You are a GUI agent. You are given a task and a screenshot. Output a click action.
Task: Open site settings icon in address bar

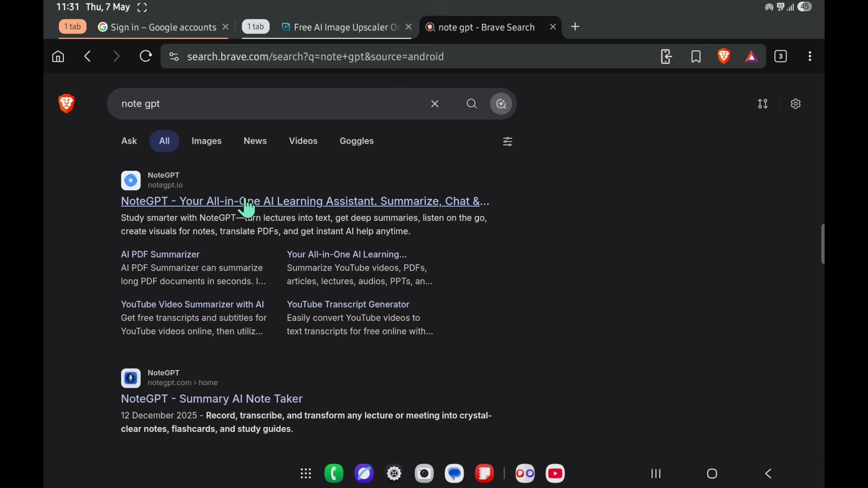[x=174, y=57]
